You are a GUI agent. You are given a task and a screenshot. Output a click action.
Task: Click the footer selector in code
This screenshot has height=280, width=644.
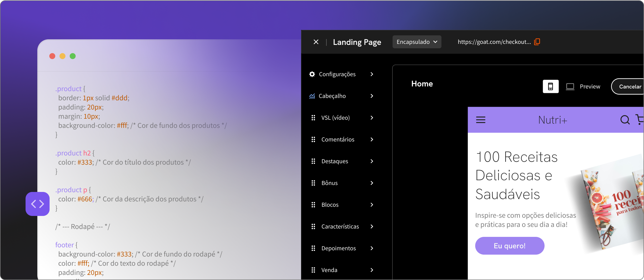click(x=65, y=245)
